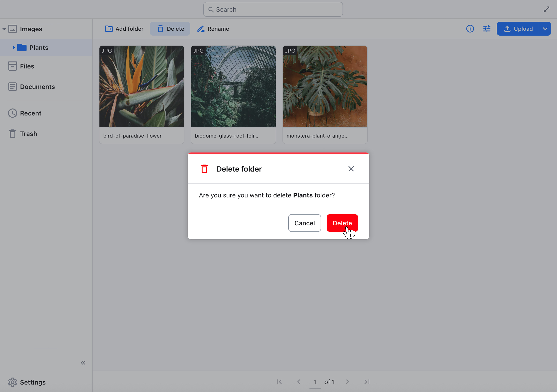
Task: Select the monstera-plant-orange image thumbnail
Action: coord(325,87)
